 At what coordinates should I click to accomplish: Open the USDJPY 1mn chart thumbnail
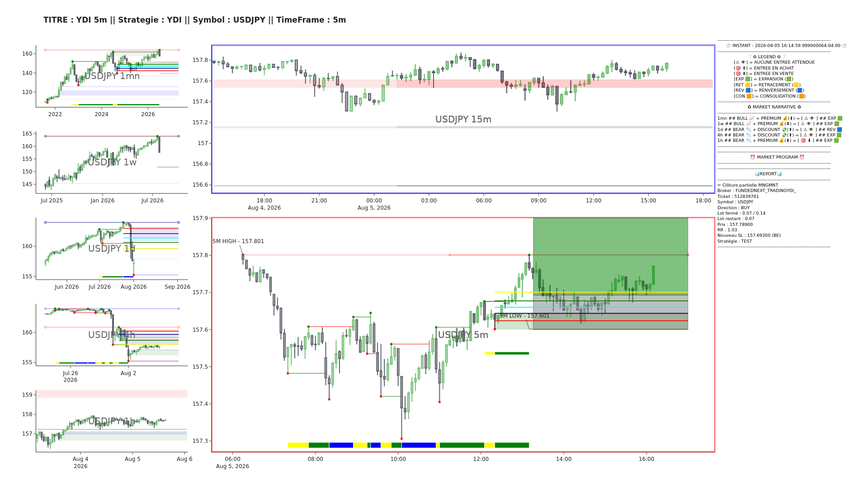[112, 76]
